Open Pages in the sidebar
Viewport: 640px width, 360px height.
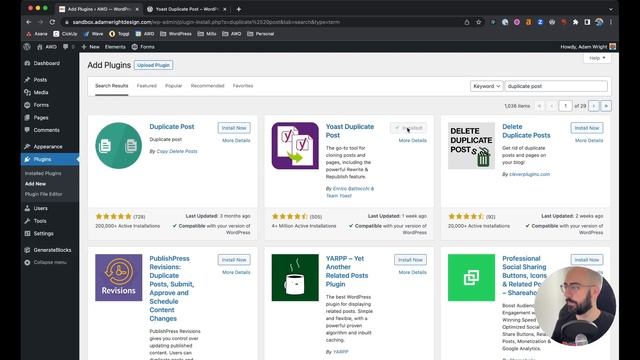[x=41, y=118]
